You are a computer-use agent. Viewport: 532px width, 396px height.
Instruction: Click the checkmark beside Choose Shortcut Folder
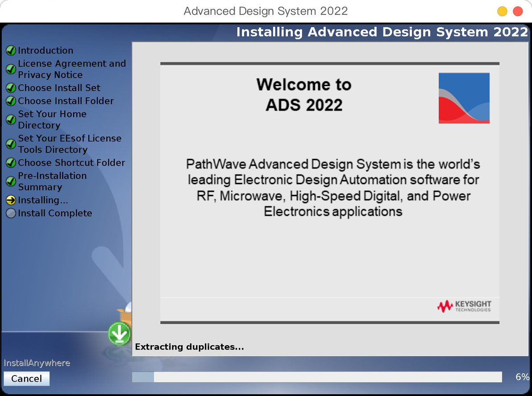click(11, 163)
